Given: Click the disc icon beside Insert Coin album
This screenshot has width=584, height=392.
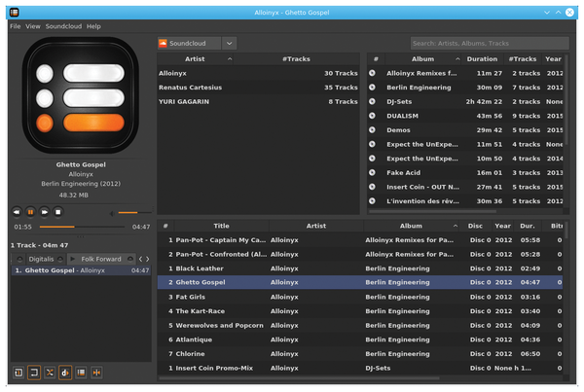Looking at the screenshot, I should 372,187.
